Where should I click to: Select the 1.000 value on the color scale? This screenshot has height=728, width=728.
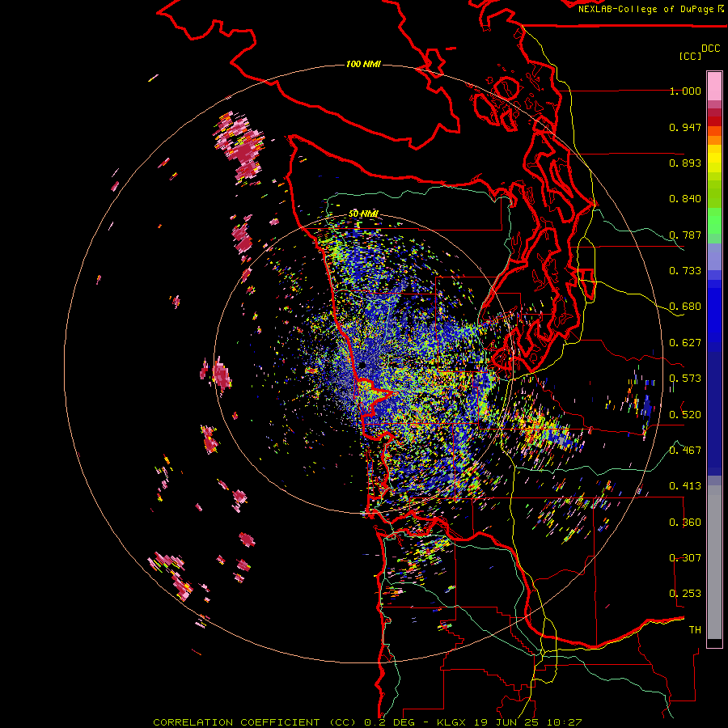point(685,91)
